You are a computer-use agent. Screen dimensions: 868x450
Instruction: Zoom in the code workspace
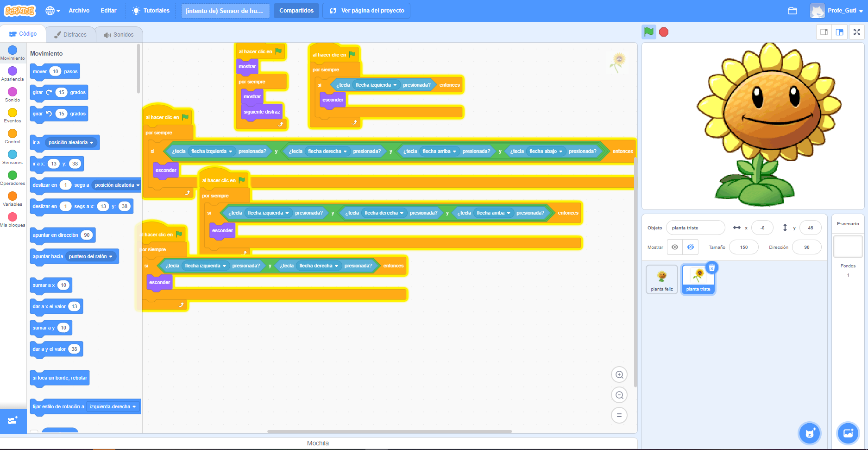[619, 374]
